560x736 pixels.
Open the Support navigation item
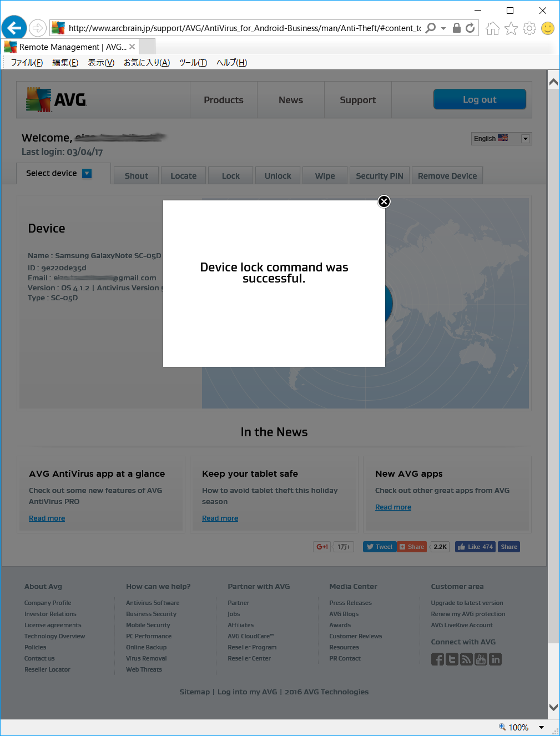[x=358, y=100]
